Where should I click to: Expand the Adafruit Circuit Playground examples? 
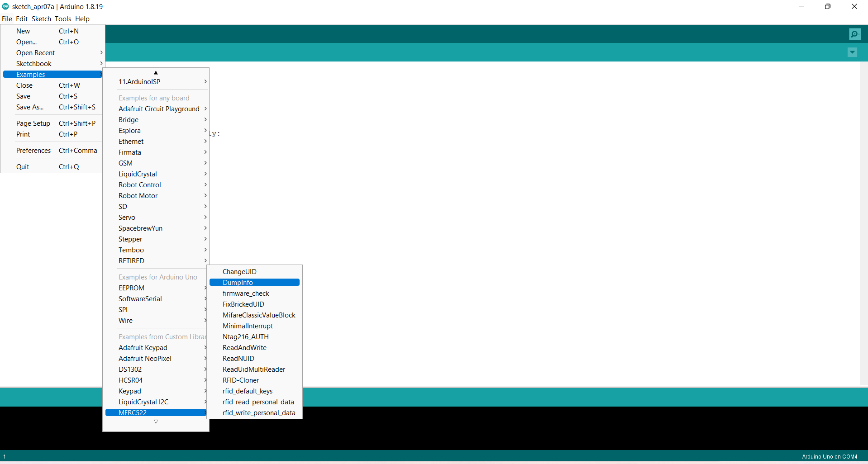[x=158, y=109]
